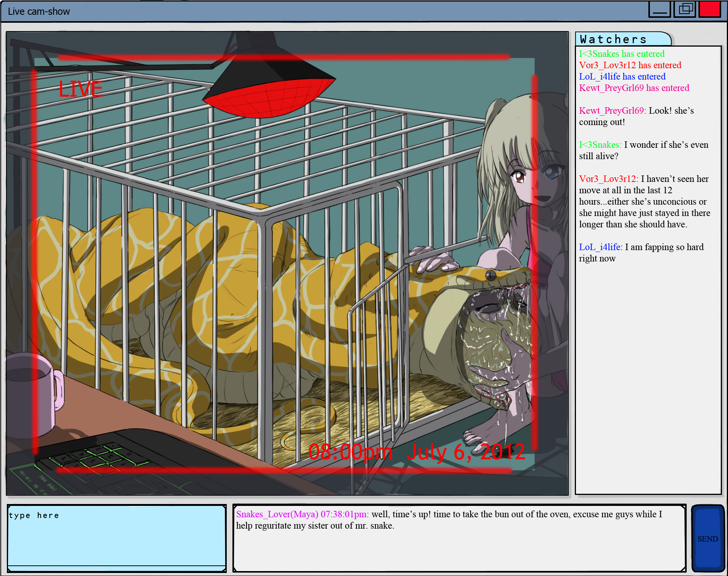This screenshot has height=576, width=728.
Task: Click 'I<3Snakes has entered' notice
Action: [621, 54]
